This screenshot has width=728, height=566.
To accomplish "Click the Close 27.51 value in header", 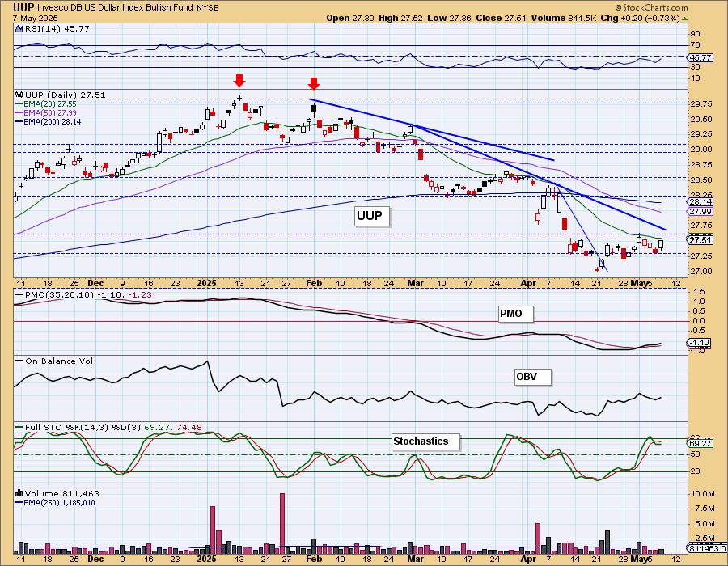I will [501, 18].
